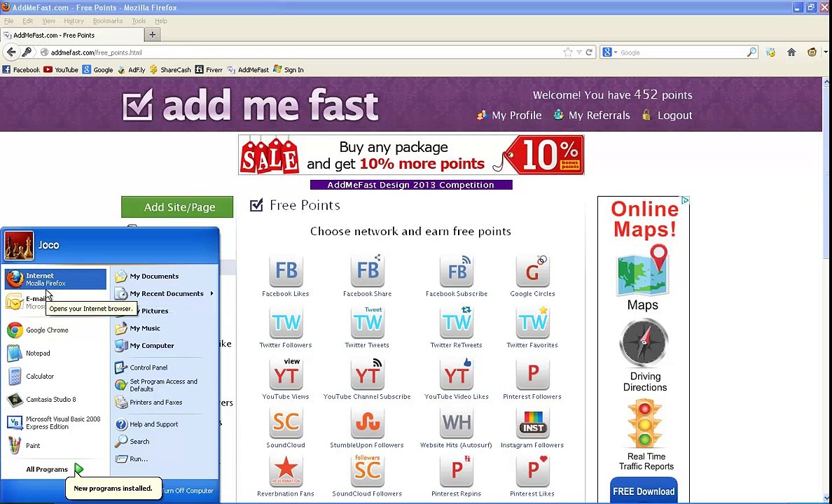Click the YouTube bookmark in bookmarks bar
Screen dimensions: 832x504
(61, 69)
